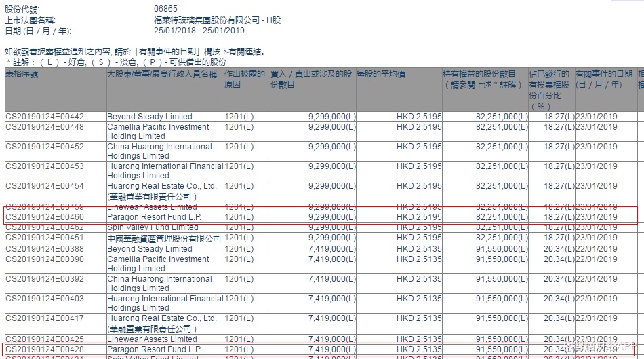
Task: Open form serial CS20190124E00442
Action: (x=45, y=117)
